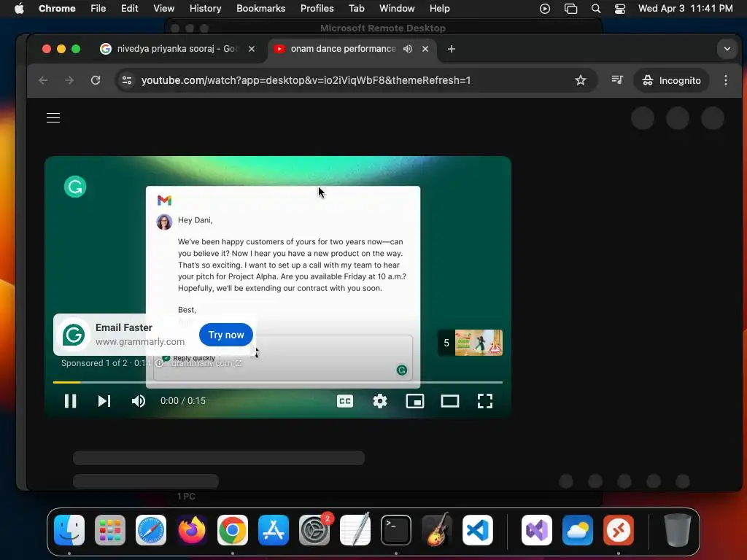Open the media controls toolbar icon
Screen dimensions: 747x560
(617, 79)
